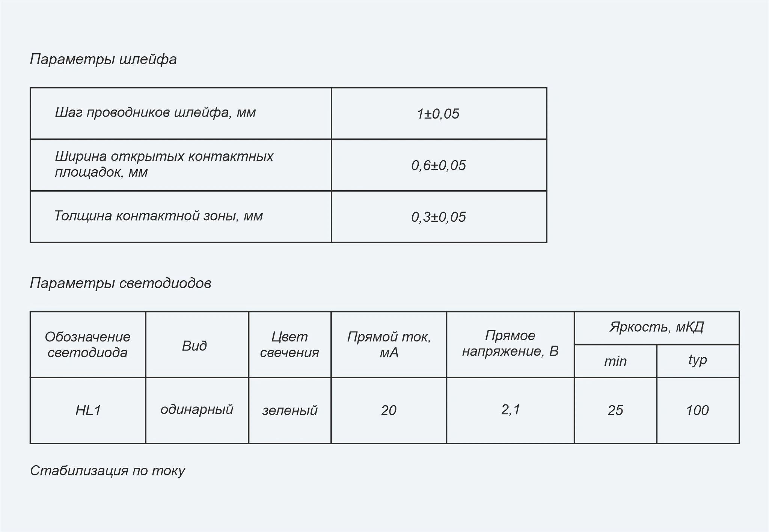Select the HL1 cell
This screenshot has width=769, height=532.
[88, 410]
